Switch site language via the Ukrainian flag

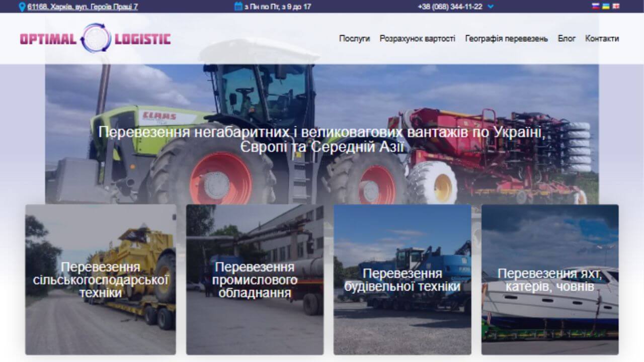[x=606, y=7]
